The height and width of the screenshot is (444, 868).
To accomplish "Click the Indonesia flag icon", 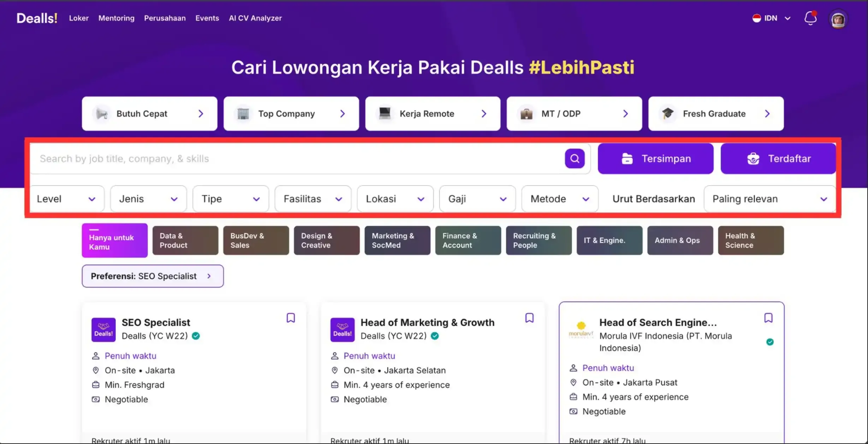I will click(756, 18).
